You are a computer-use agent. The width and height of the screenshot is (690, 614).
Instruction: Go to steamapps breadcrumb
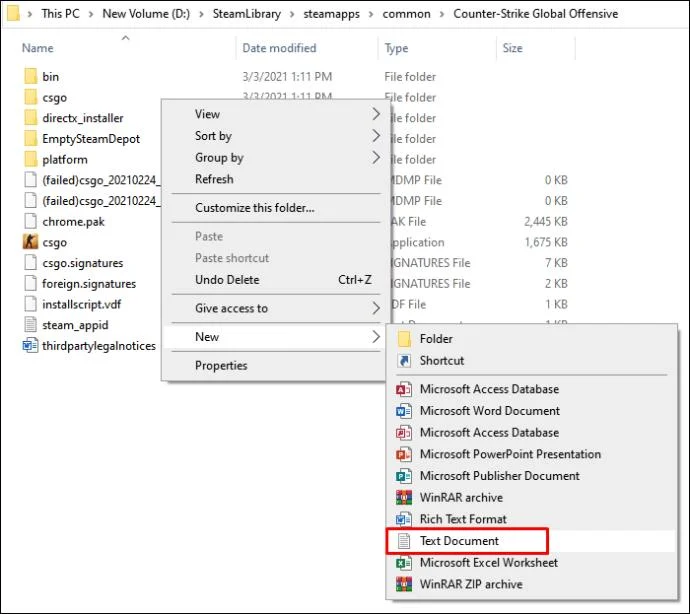(331, 14)
